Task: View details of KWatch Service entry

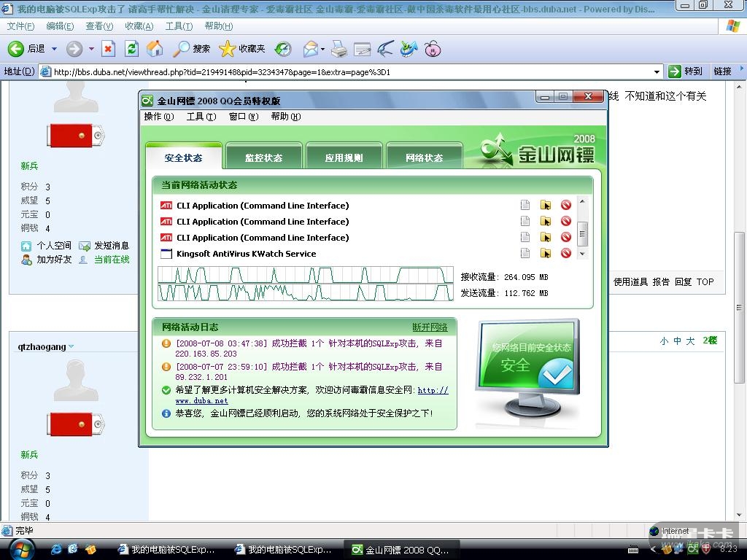Action: (525, 253)
